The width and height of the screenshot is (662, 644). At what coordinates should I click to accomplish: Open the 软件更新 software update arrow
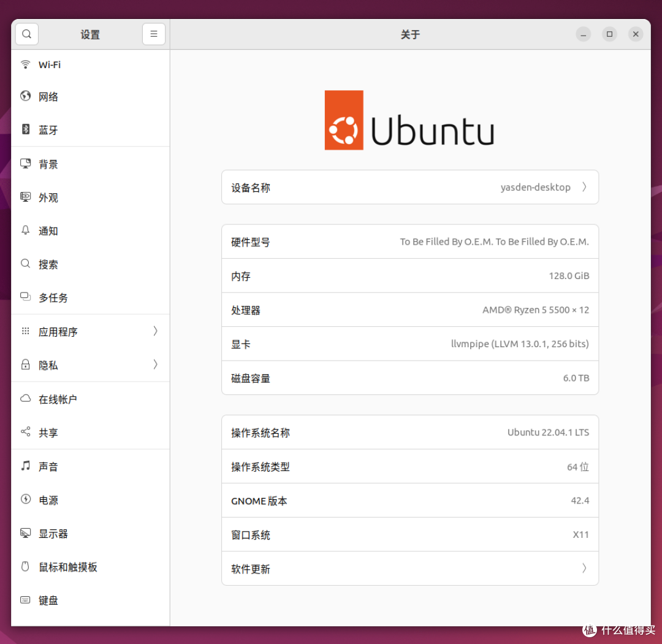coord(584,569)
